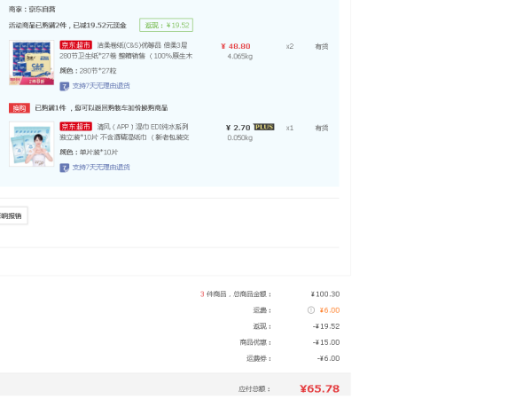Click the 京东超市 badge on wet wipes item

75,127
